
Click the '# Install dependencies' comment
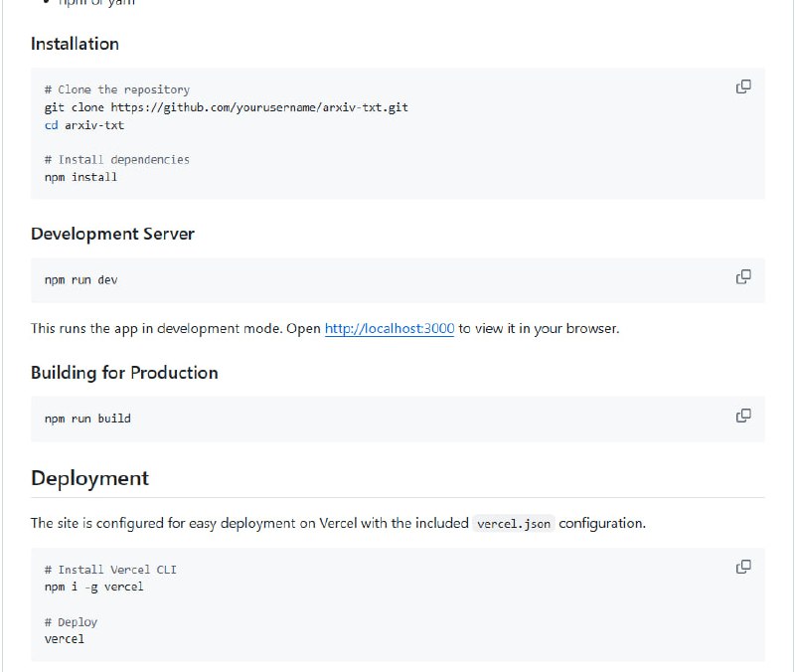click(x=116, y=159)
